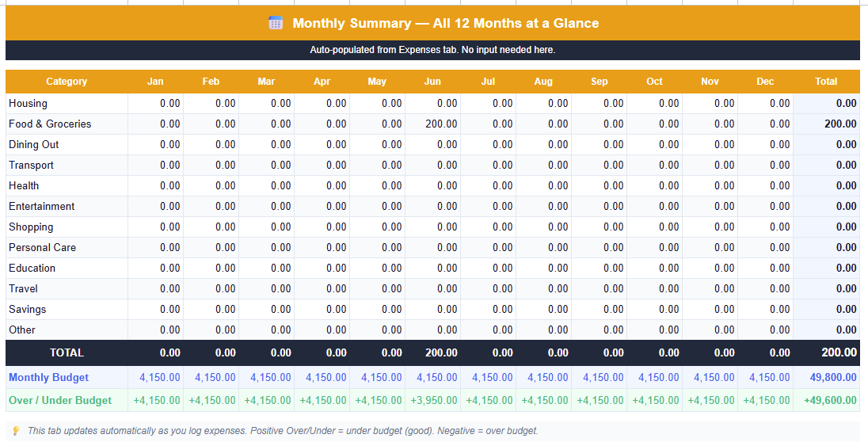Click the Savings category cell
Viewport: 868px width, 442px height.
click(x=67, y=309)
